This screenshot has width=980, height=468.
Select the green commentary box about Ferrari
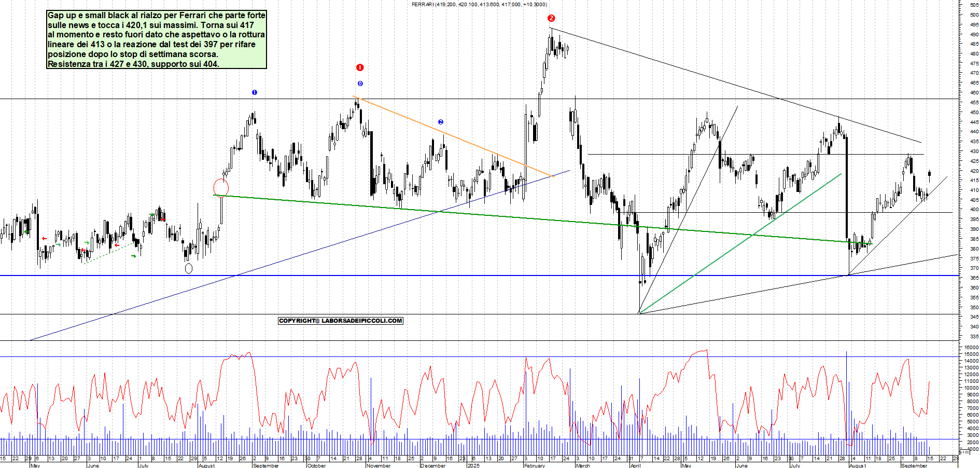click(157, 39)
